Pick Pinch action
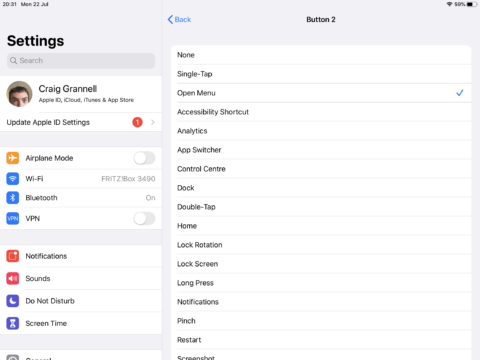The width and height of the screenshot is (480, 360). pos(321,321)
